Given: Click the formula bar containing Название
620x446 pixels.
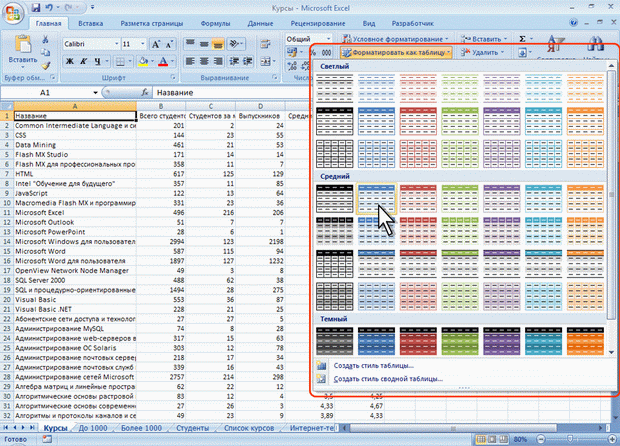Looking at the screenshot, I should (231, 93).
